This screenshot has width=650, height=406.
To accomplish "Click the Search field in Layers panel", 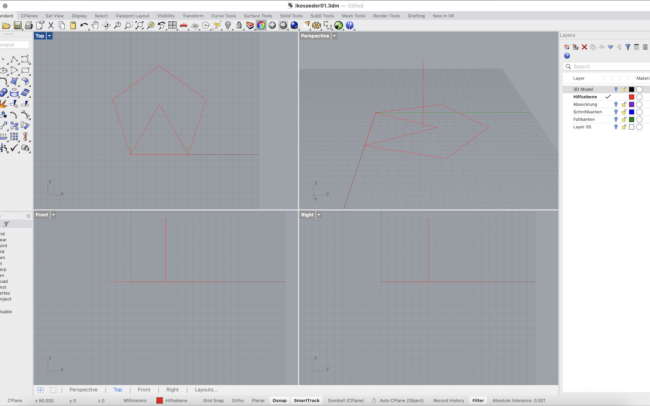I will [x=600, y=66].
